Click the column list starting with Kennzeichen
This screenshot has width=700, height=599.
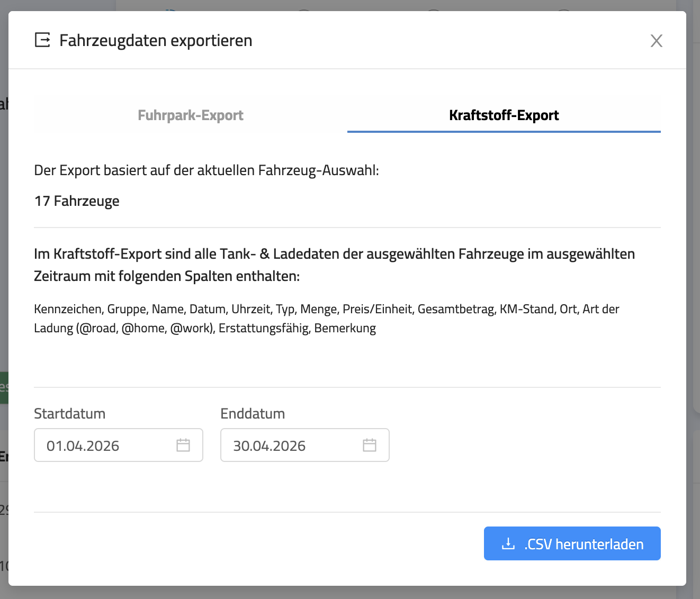[326, 319]
